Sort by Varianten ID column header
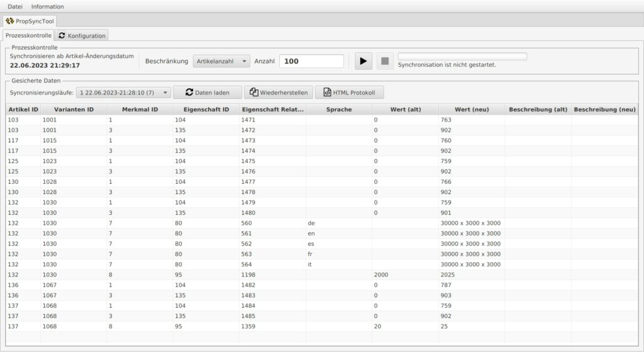Viewport: 644px width, 352px height. [x=74, y=110]
